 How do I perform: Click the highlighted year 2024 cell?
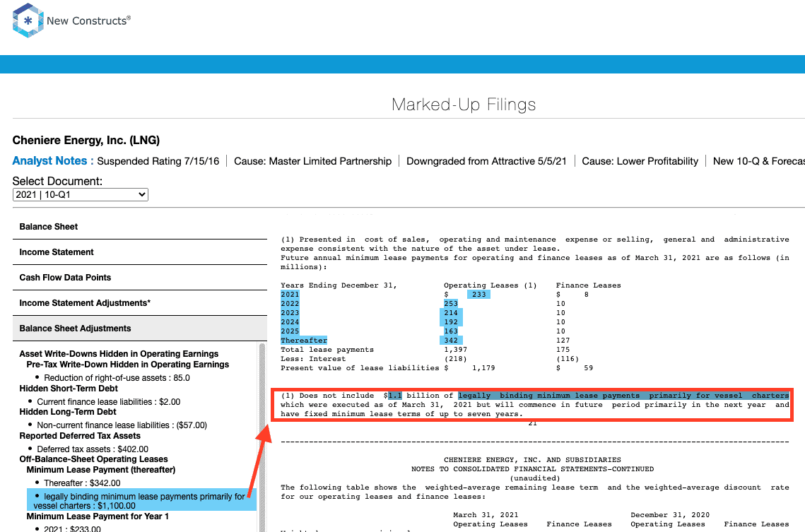290,322
